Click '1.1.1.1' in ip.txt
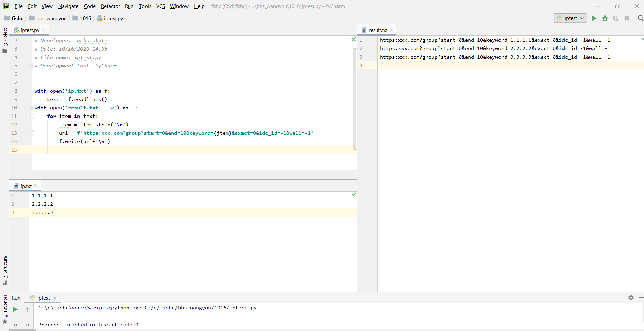Screen dimensions: 644x331 (x=42, y=196)
